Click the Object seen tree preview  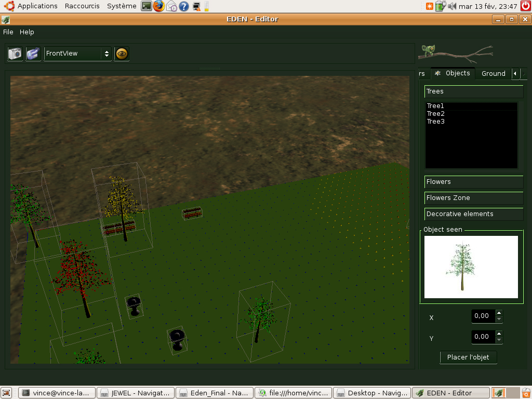471,267
